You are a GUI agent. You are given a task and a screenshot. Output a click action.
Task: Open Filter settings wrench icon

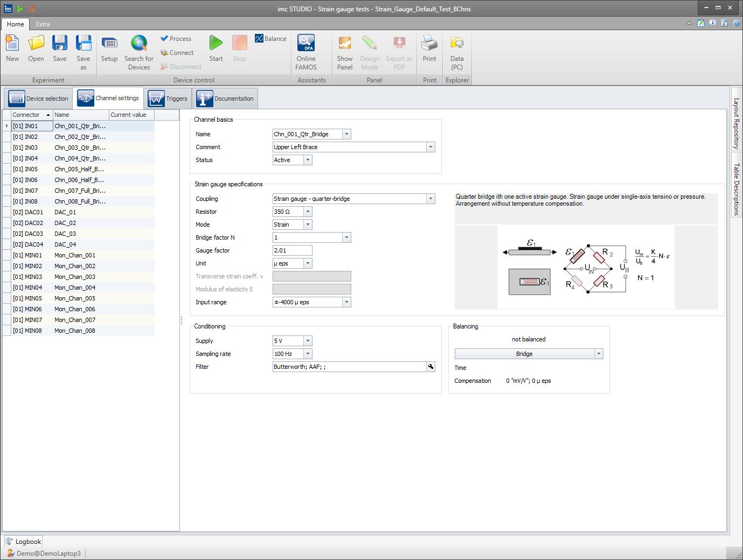pos(430,367)
